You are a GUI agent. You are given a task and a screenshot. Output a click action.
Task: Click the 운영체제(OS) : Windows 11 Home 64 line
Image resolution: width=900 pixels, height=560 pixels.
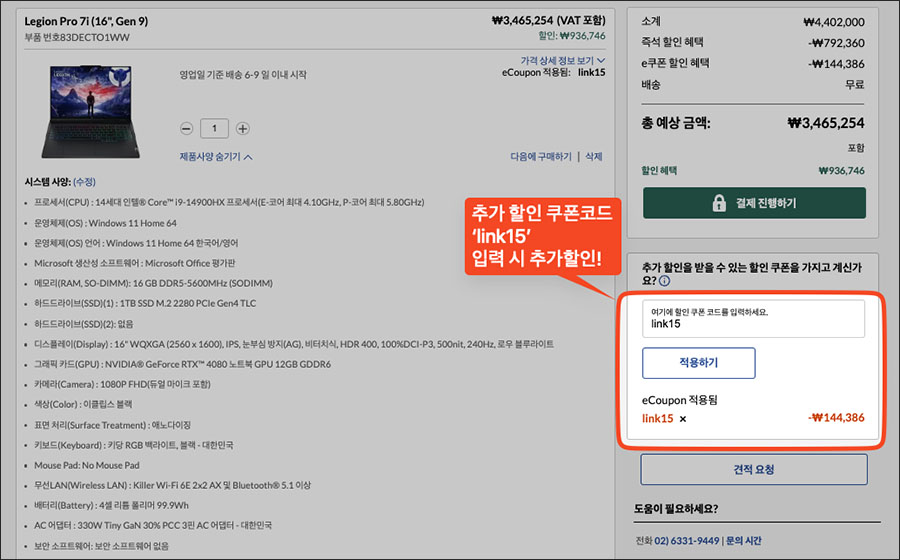click(105, 223)
